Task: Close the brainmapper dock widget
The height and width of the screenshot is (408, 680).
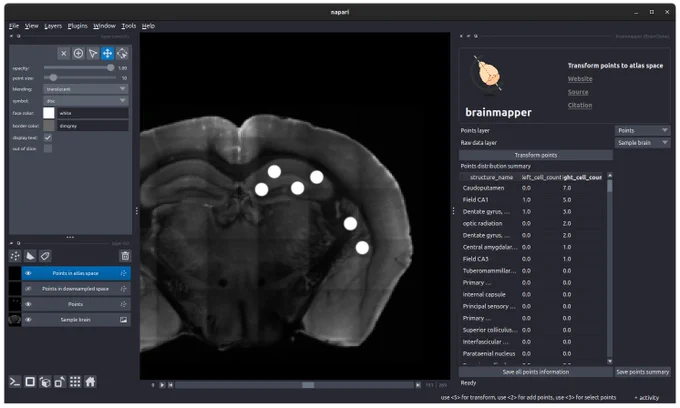Action: (x=461, y=36)
